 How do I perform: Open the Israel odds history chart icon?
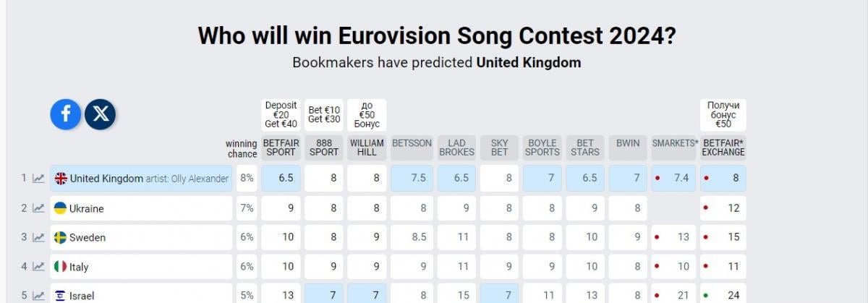tap(38, 295)
